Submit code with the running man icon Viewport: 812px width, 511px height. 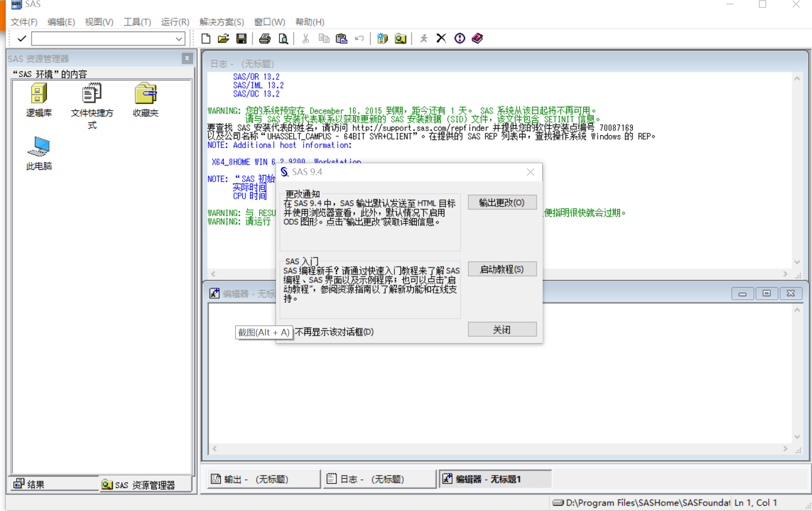(x=424, y=38)
